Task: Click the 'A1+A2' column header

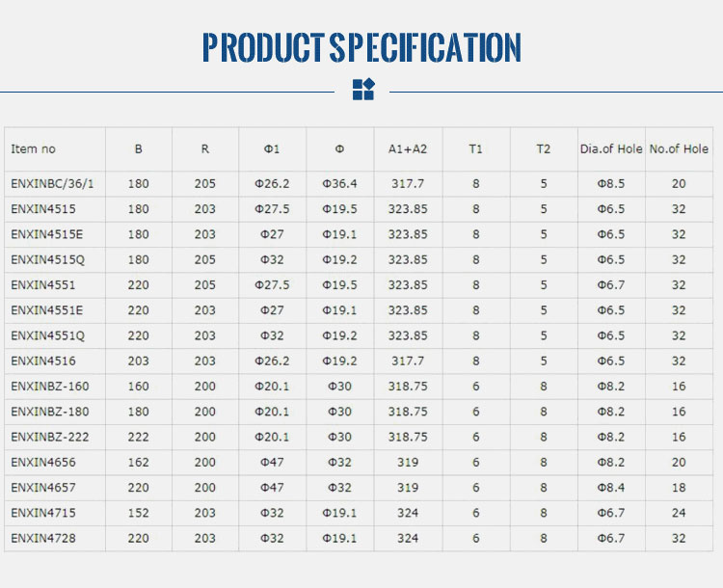Action: (408, 149)
